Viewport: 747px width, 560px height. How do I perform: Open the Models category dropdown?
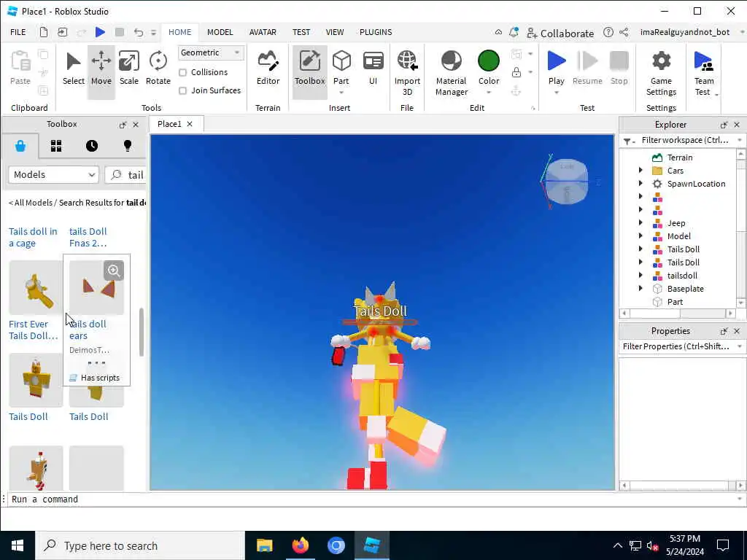(x=53, y=175)
